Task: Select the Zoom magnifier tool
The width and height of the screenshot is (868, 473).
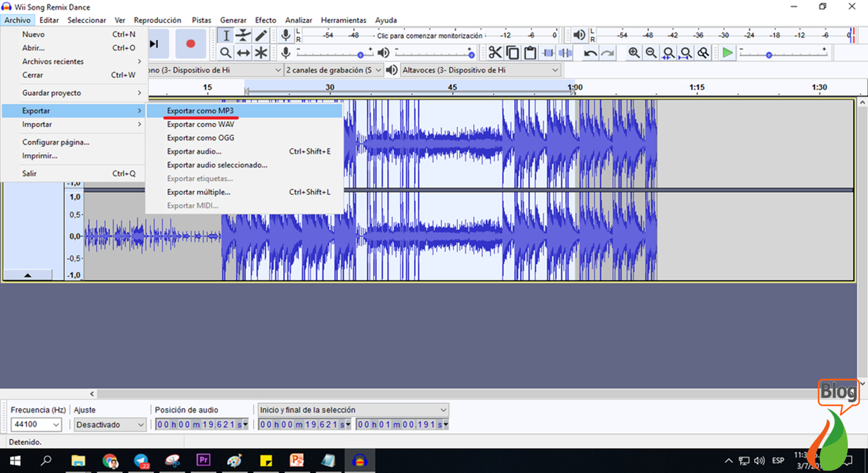Action: click(226, 52)
